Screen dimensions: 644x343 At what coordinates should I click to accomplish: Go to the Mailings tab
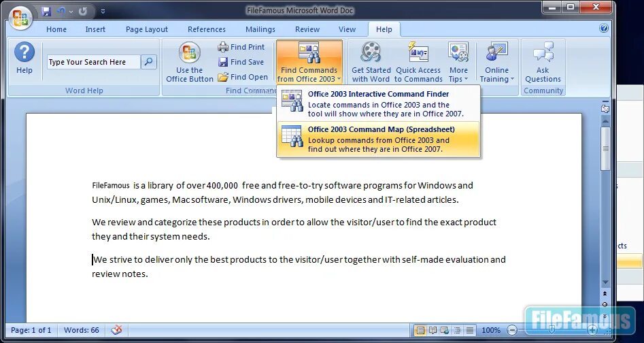(260, 29)
